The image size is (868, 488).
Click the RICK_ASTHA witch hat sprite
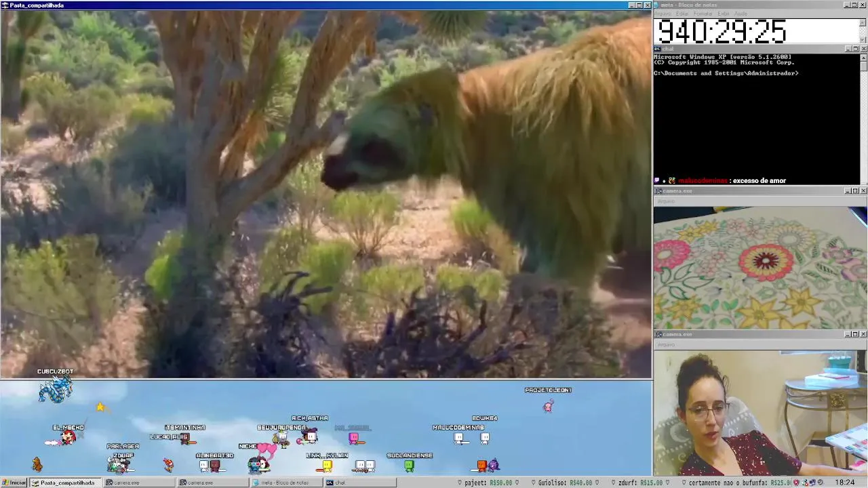tap(310, 435)
